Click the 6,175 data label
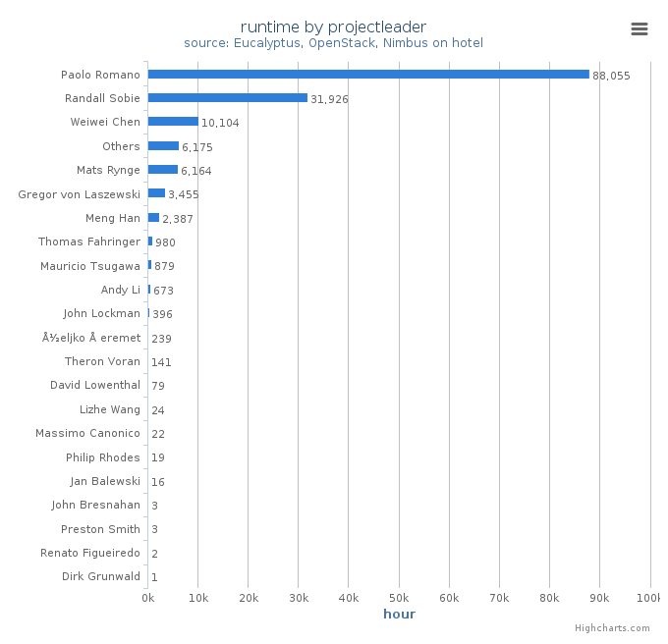Image resolution: width=668 pixels, height=644 pixels. coord(197,147)
